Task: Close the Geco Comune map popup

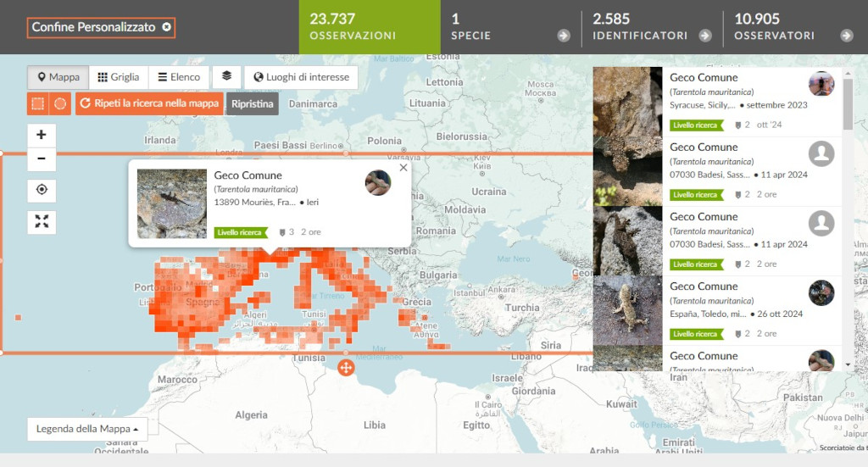Action: click(x=403, y=168)
